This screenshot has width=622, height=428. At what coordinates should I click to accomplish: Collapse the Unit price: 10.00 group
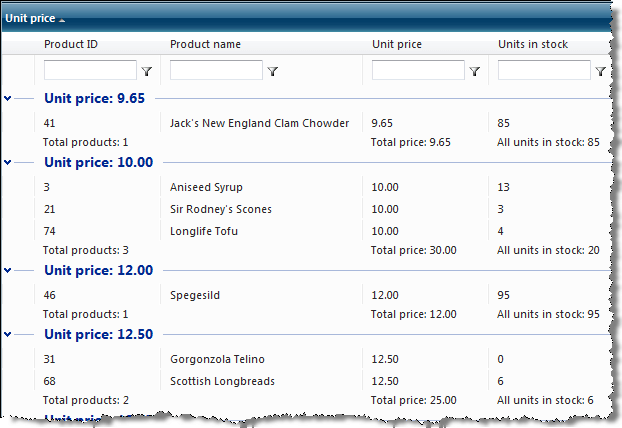point(8,162)
